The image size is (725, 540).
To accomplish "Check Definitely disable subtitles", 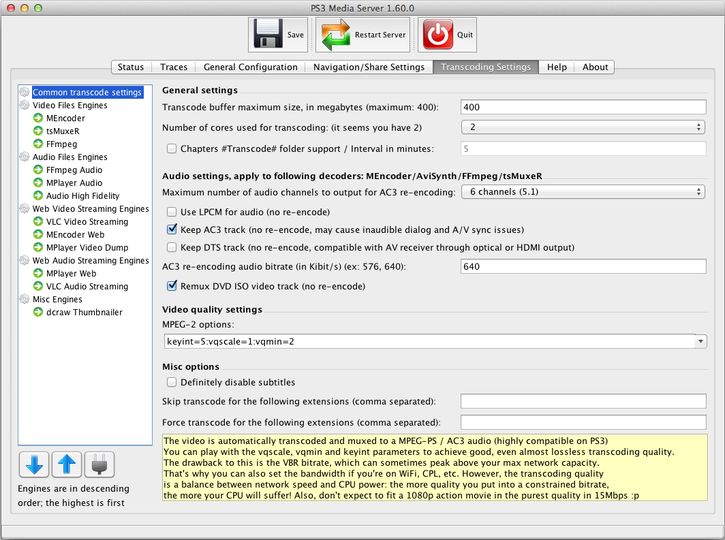I will tap(172, 382).
